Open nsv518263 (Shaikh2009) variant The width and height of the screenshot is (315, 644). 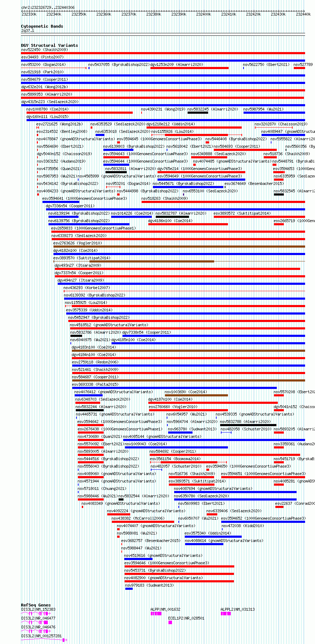[165, 198]
